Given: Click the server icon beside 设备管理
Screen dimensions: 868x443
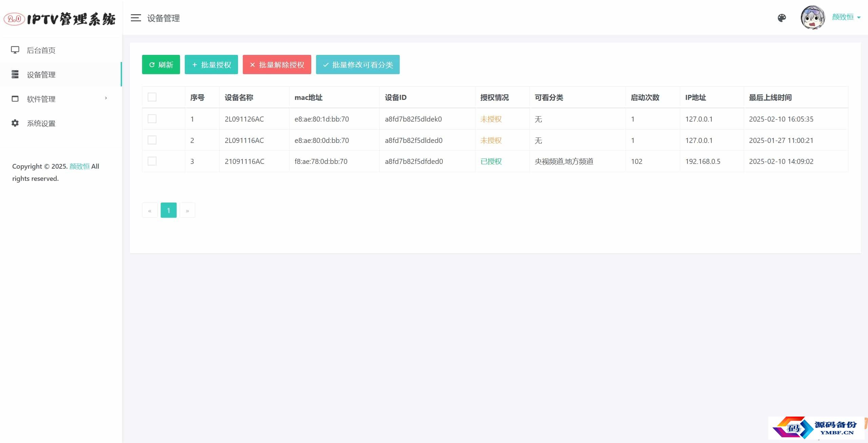Looking at the screenshot, I should click(15, 75).
